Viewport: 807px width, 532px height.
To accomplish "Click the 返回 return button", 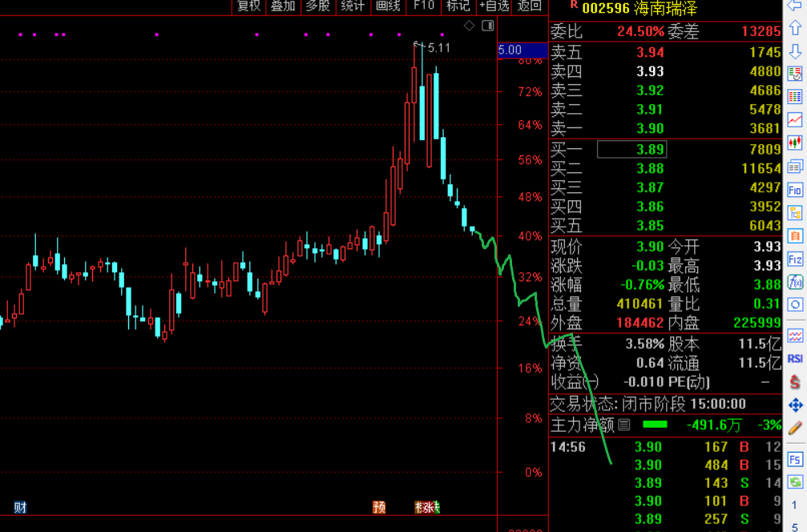I will pyautogui.click(x=530, y=6).
